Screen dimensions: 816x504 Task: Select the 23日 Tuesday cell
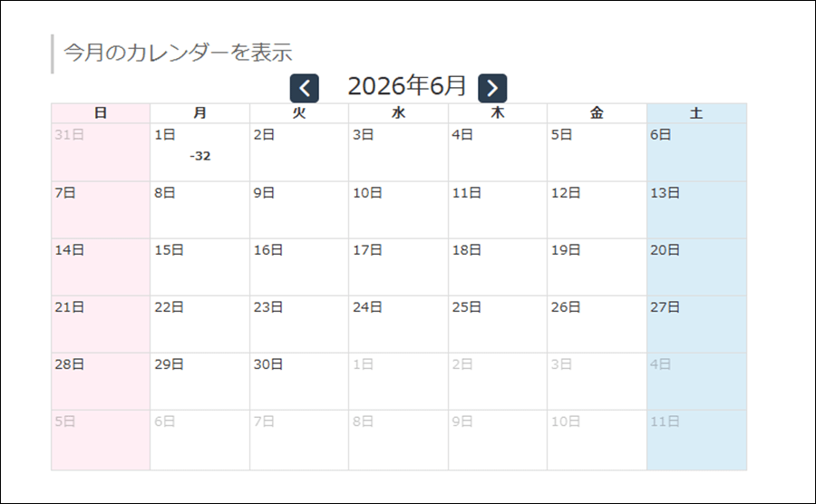click(299, 325)
